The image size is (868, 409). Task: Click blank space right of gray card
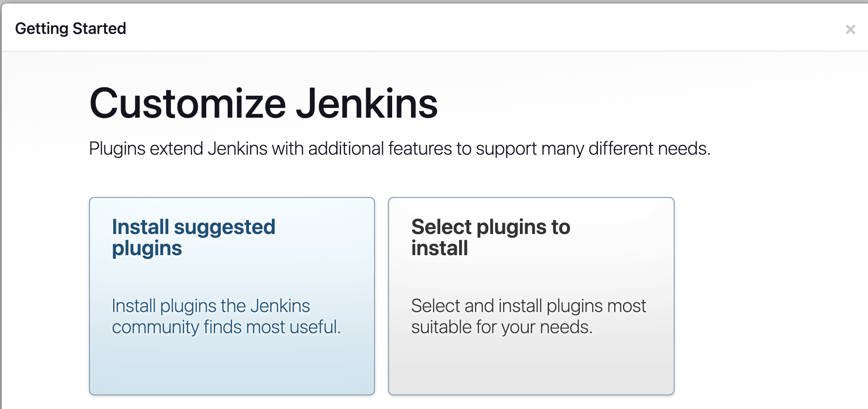771,296
